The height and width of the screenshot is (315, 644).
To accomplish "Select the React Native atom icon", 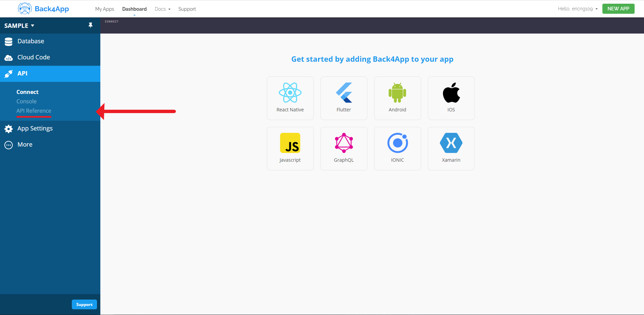I will point(290,92).
